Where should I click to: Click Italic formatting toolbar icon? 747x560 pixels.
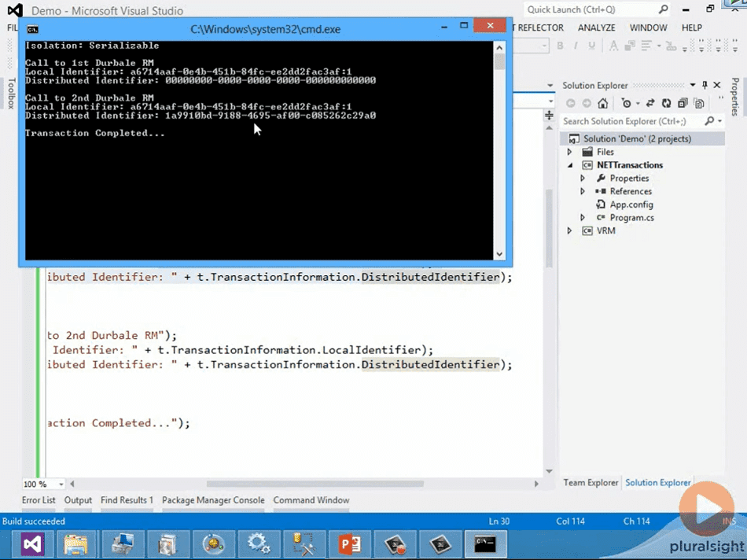pyautogui.click(x=576, y=46)
